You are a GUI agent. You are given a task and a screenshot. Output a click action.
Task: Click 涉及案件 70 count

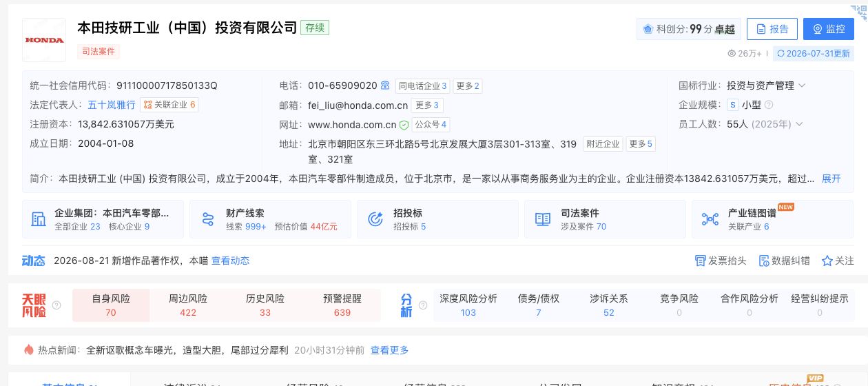[x=583, y=227]
